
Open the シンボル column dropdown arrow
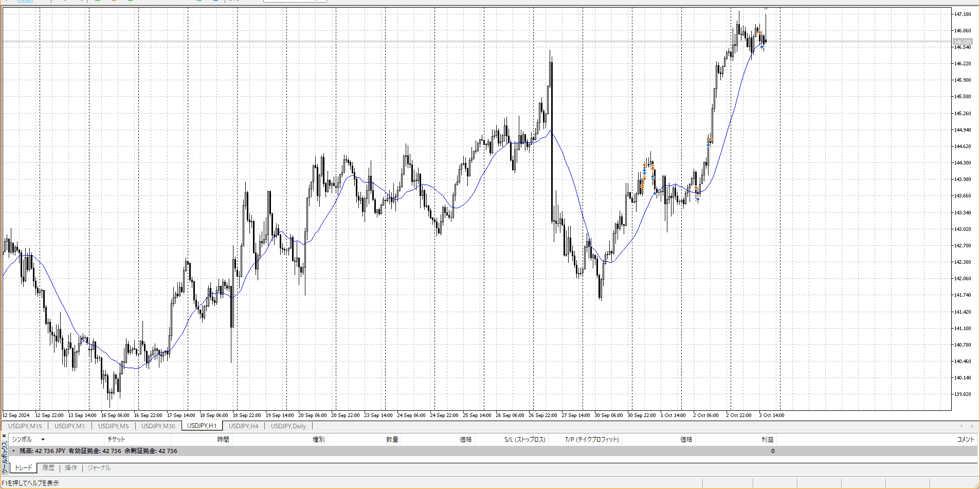pos(43,440)
